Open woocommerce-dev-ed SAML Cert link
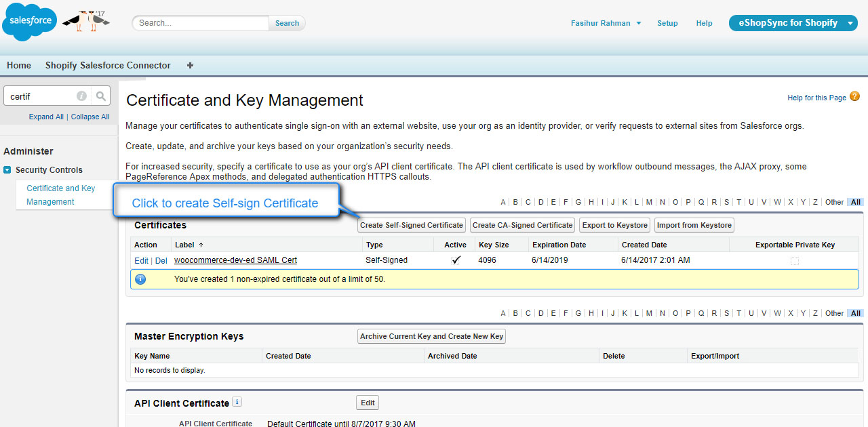 tap(235, 260)
